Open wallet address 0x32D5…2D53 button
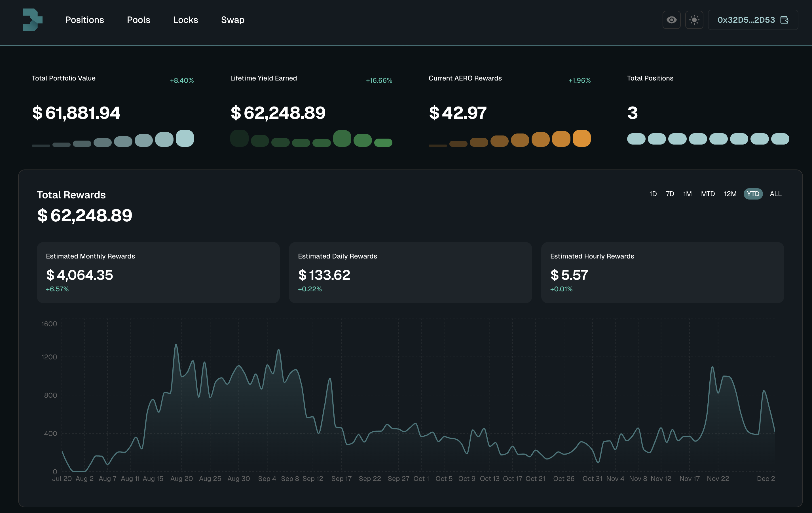 click(746, 20)
